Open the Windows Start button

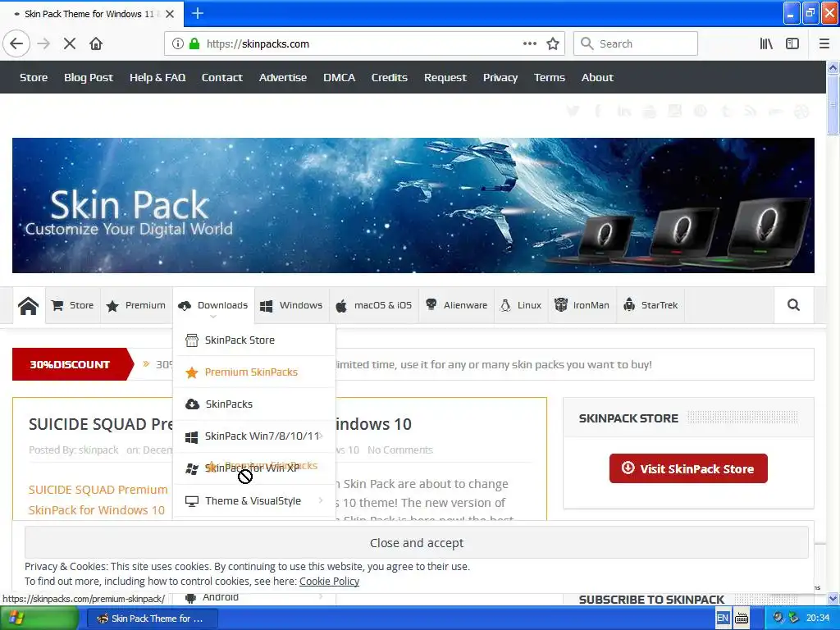pos(39,619)
